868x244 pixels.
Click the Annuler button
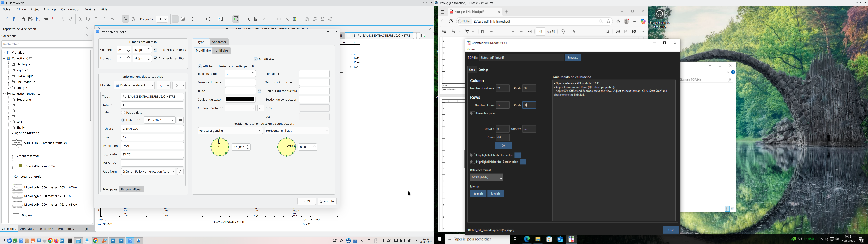327,202
